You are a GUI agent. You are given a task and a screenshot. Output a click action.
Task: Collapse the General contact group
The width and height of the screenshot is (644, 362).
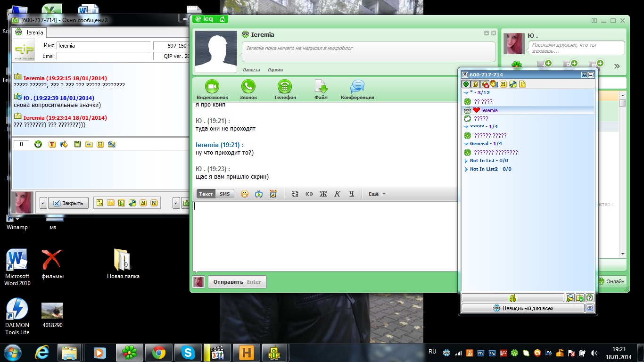tap(466, 144)
